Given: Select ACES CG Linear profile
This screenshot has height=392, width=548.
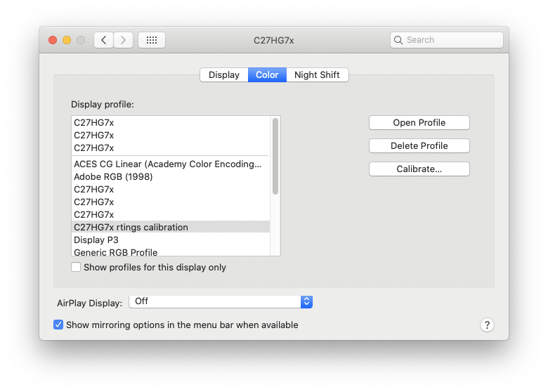Looking at the screenshot, I should coord(171,164).
